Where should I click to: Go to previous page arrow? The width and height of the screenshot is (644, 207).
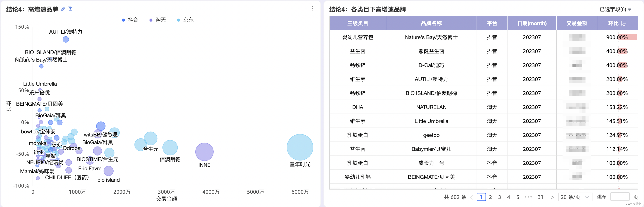(x=472, y=197)
